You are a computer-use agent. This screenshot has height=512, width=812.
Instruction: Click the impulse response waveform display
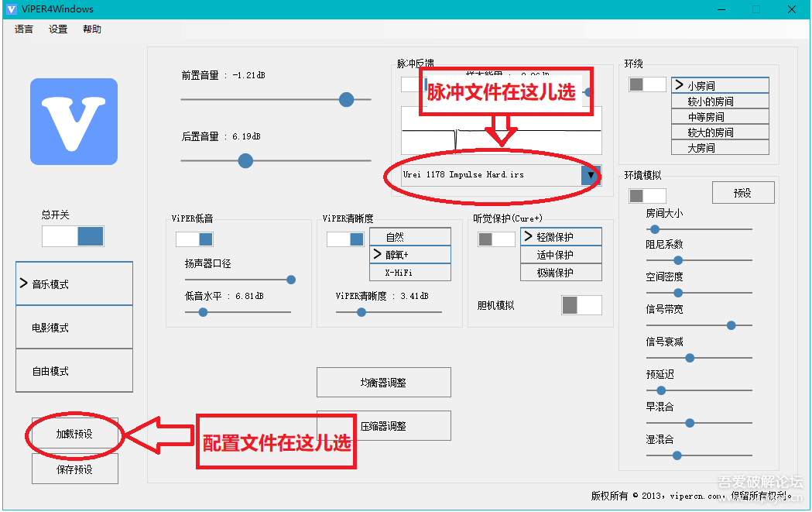pyautogui.click(x=502, y=131)
